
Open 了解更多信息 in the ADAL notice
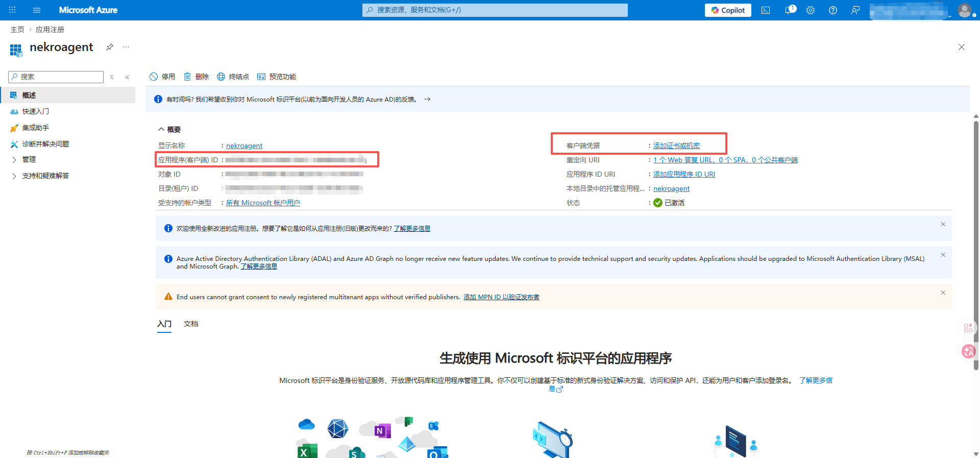tap(259, 267)
